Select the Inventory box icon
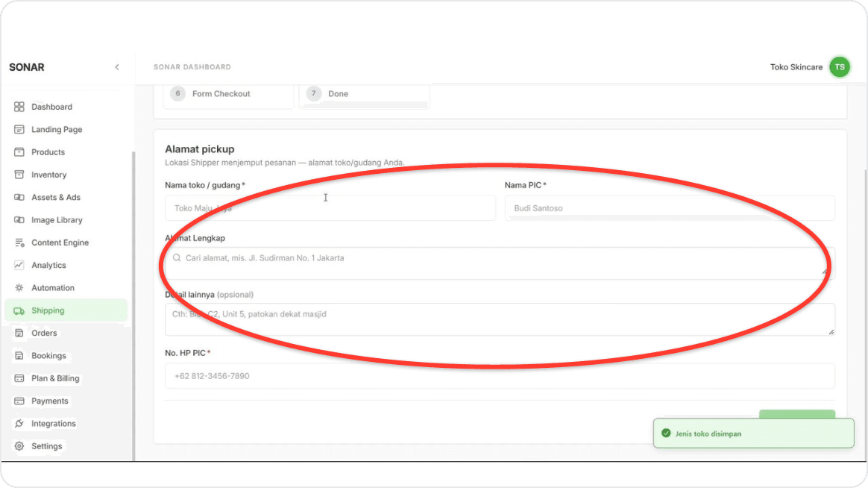 [x=19, y=175]
